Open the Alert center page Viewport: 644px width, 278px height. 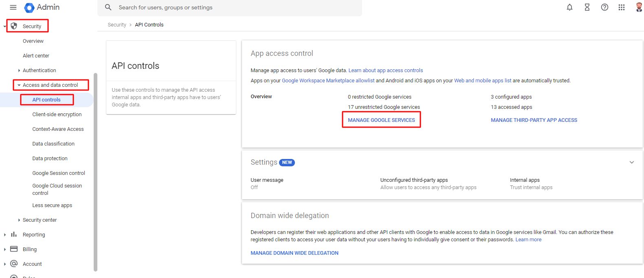click(36, 56)
